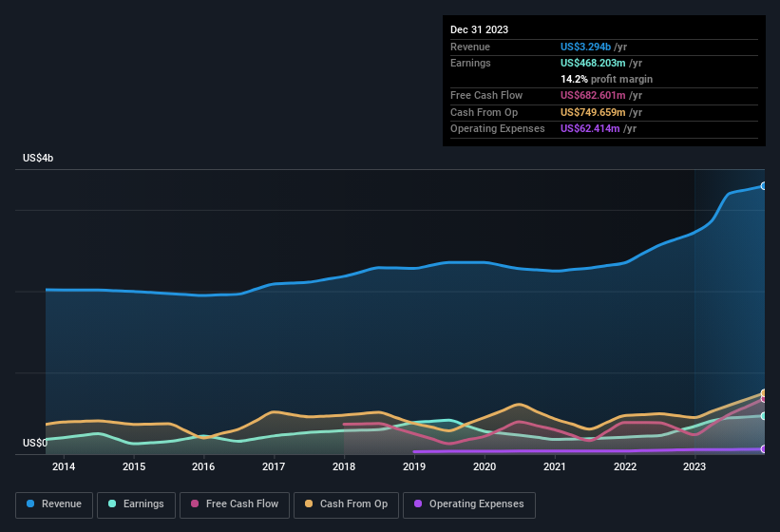The width and height of the screenshot is (780, 532).
Task: Toggle the Earnings legend button
Action: (x=136, y=504)
